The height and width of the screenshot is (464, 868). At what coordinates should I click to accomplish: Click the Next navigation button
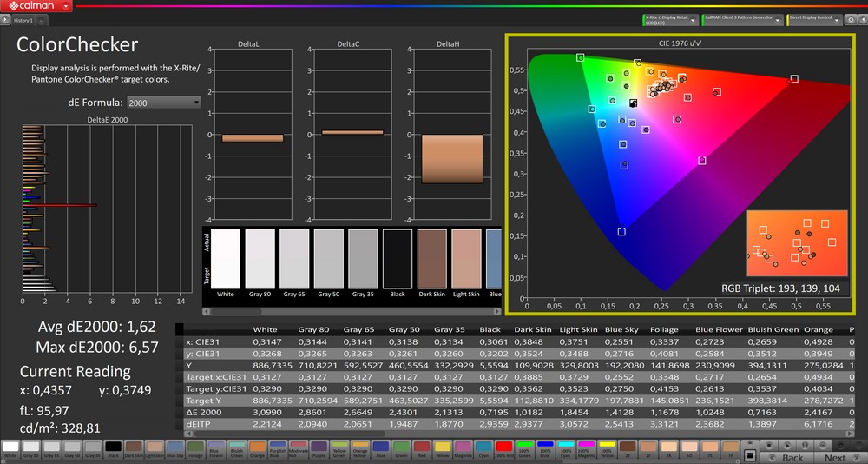coord(834,457)
